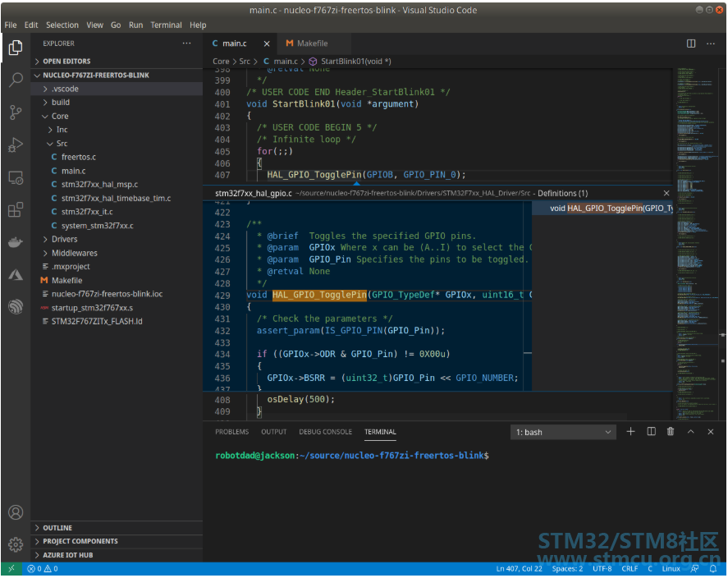Click StartBlink01 breadcrumb item
The height and width of the screenshot is (578, 728).
[x=350, y=62]
